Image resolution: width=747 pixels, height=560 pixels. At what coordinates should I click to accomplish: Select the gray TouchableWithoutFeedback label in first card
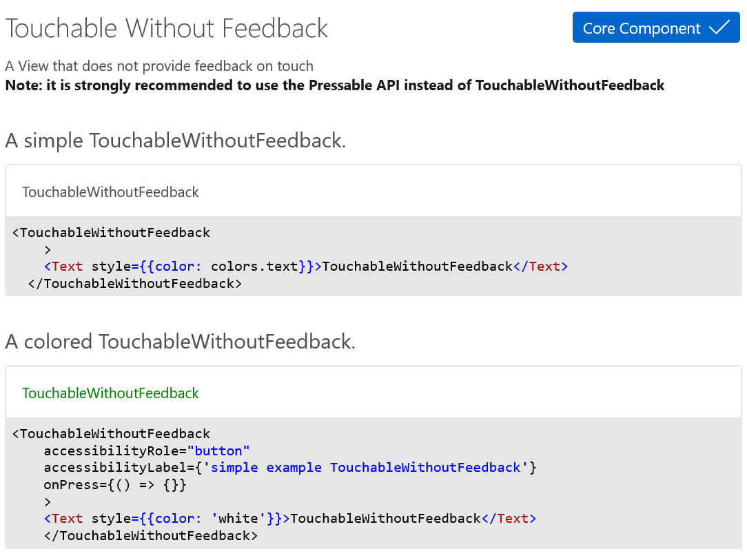[x=110, y=191]
